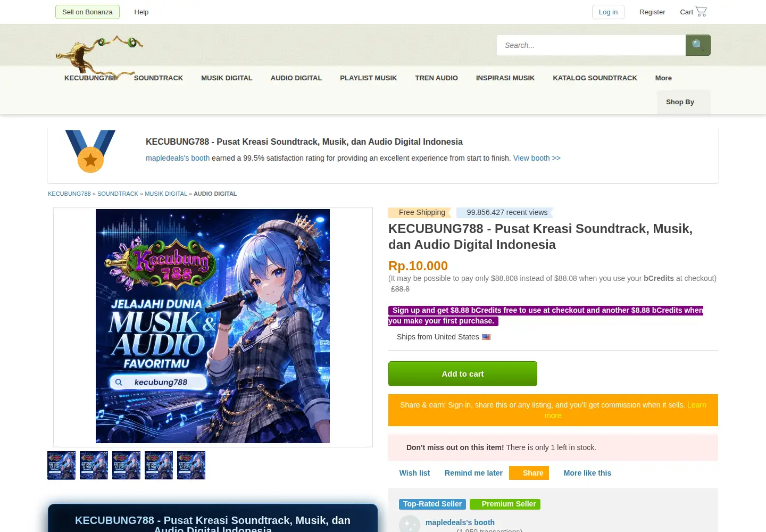Click the seller avatar beside mapledeals's booth
This screenshot has height=532, width=766.
410,524
